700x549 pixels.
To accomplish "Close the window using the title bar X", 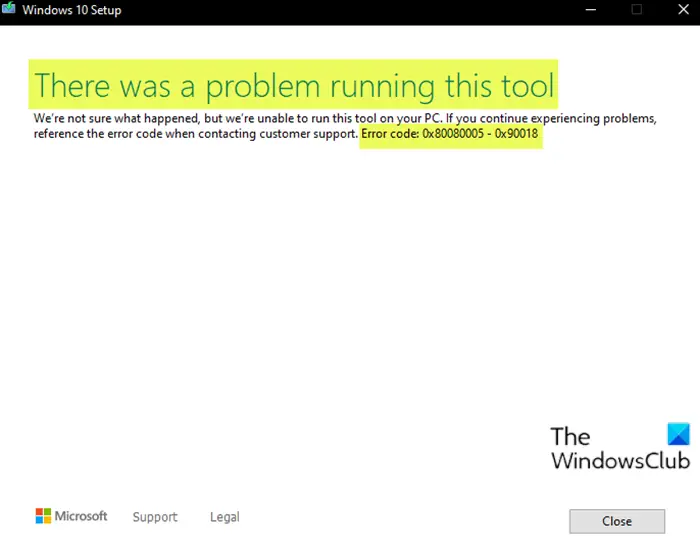I will [x=683, y=9].
